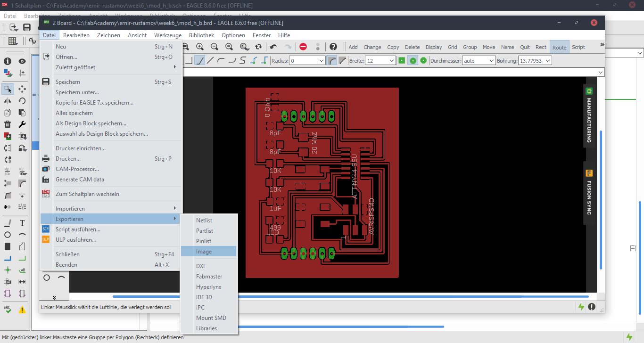
Task: Toggle the rounded miter style button
Action: 332,60
